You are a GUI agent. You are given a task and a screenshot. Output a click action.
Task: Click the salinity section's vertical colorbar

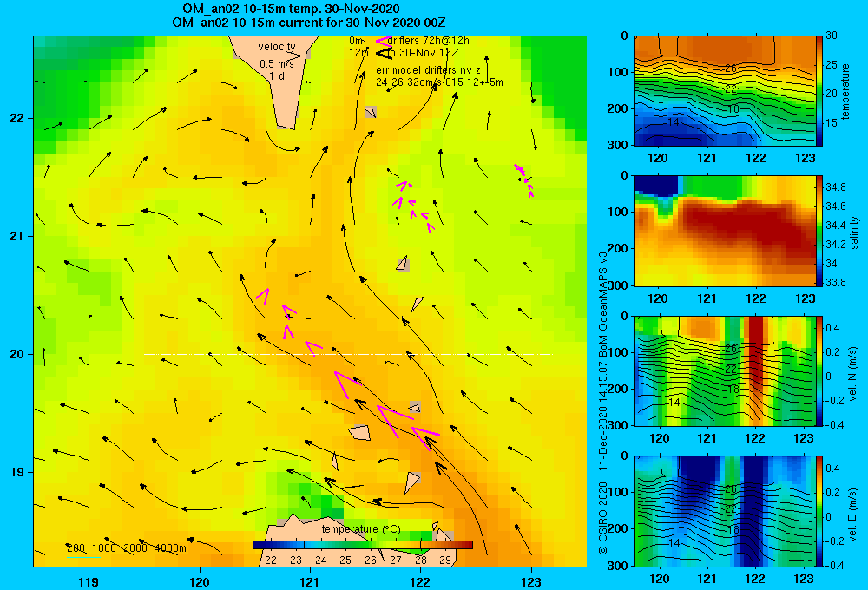click(819, 230)
